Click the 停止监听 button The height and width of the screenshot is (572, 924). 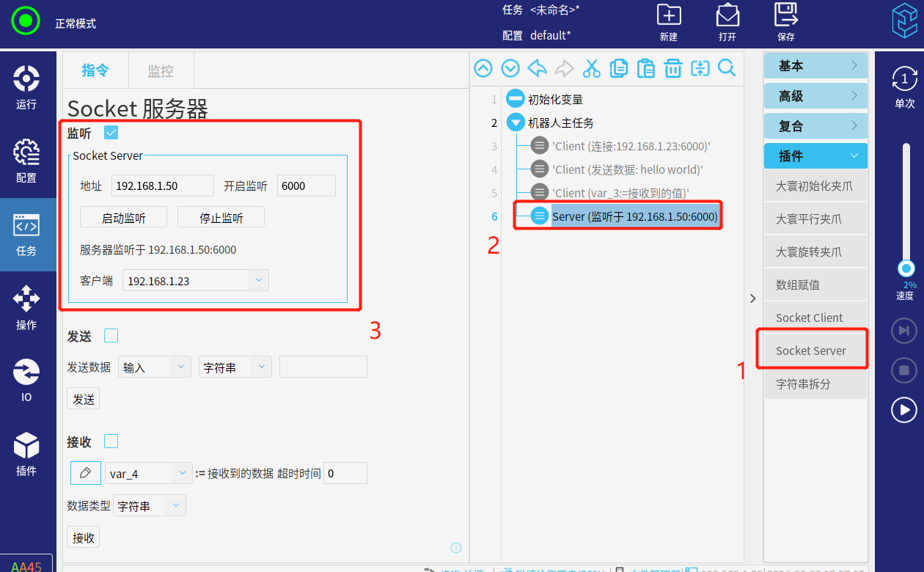pos(221,218)
